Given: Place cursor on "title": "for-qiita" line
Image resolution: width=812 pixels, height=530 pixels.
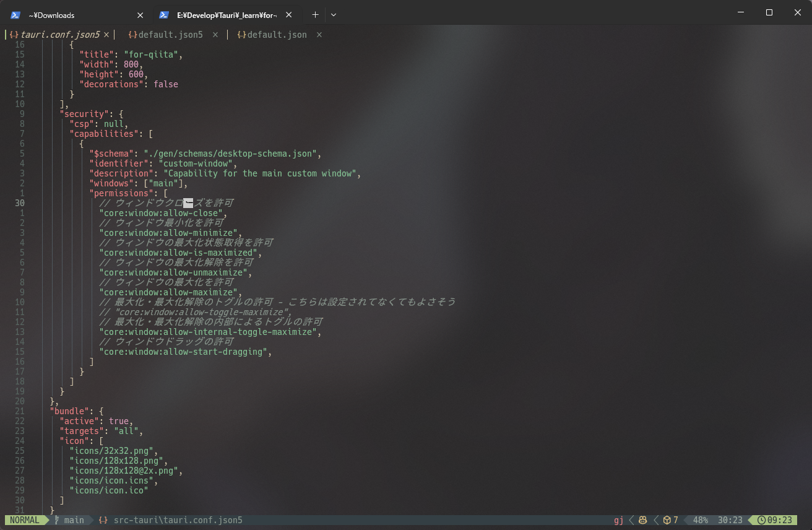Looking at the screenshot, I should tap(131, 54).
